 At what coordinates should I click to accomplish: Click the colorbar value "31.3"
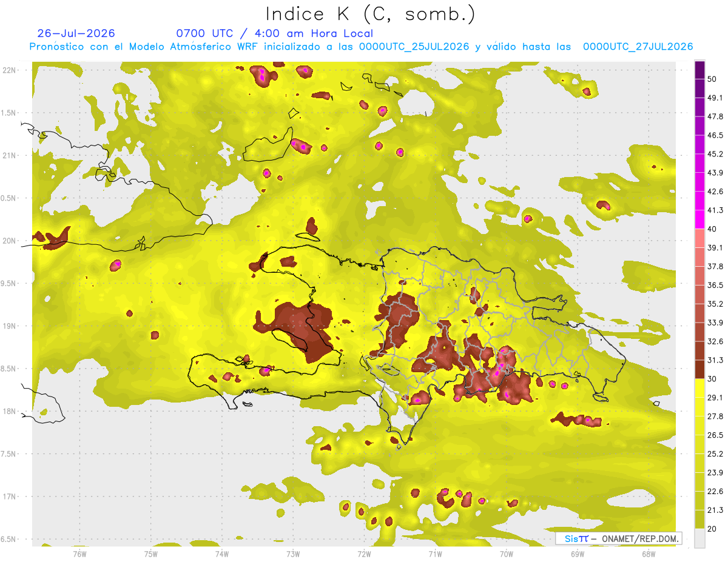point(716,360)
